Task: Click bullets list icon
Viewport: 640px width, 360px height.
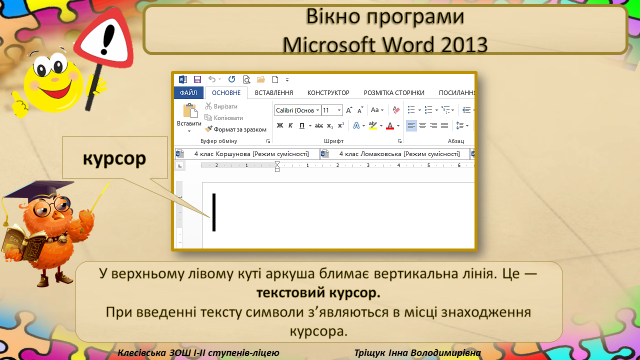Action: 411,110
